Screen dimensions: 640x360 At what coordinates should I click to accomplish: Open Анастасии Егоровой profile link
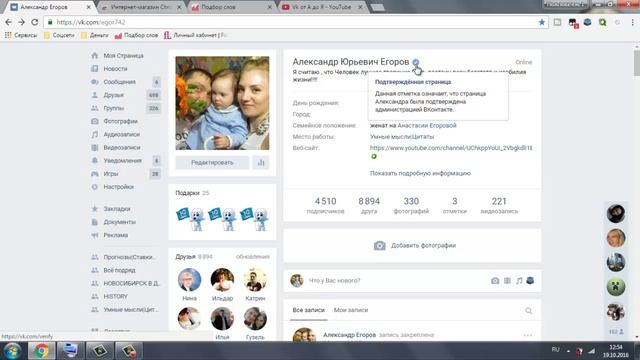pos(427,125)
